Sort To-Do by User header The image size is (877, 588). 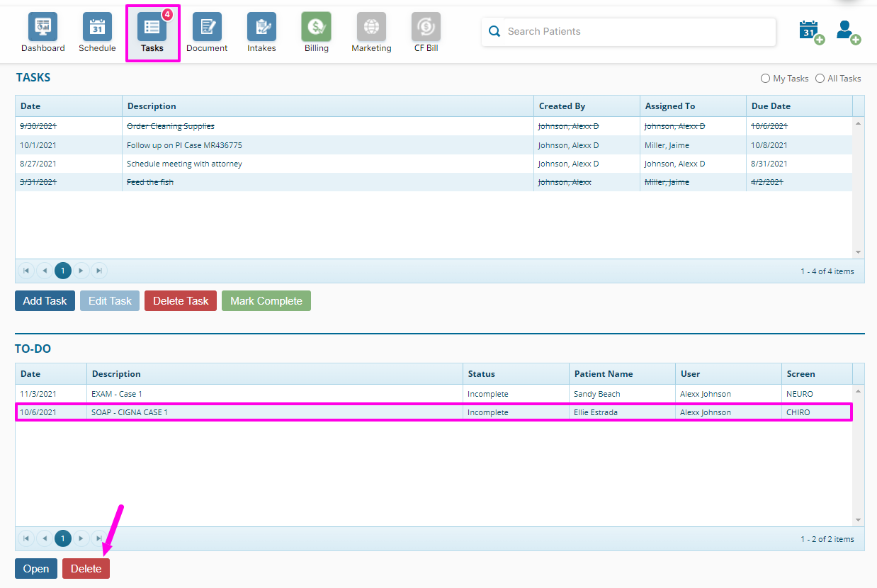click(x=728, y=374)
